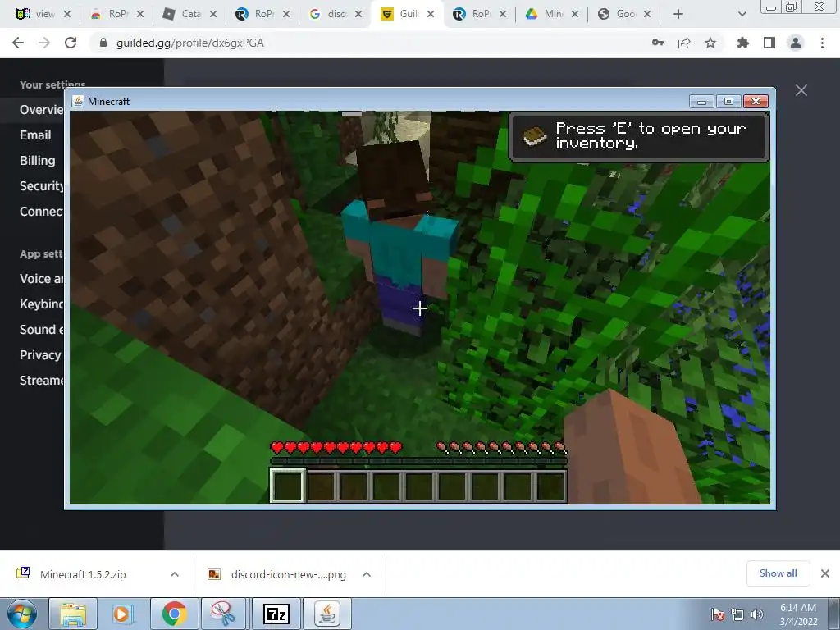Click the address bar URL field
This screenshot has width=840, height=630.
tap(370, 43)
